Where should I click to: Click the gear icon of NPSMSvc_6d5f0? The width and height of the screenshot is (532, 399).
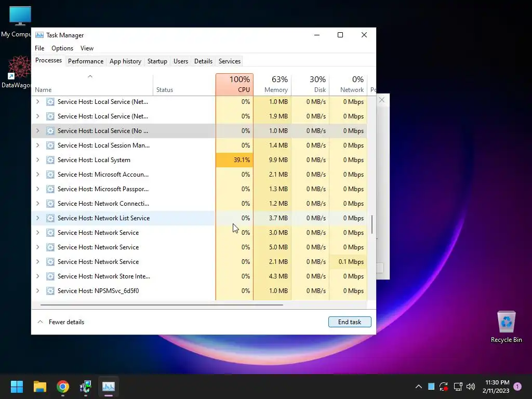(x=50, y=291)
